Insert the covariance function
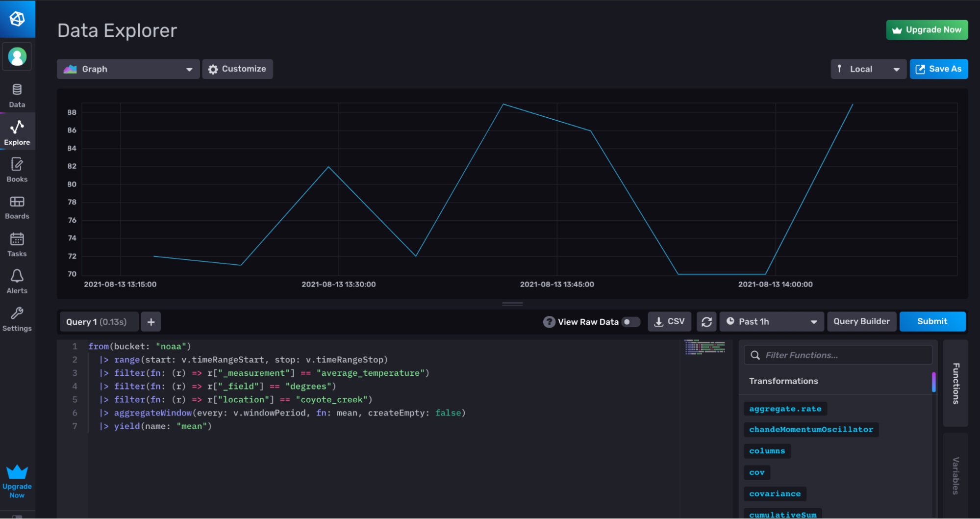Viewport: 980px width, 519px height. tap(775, 493)
